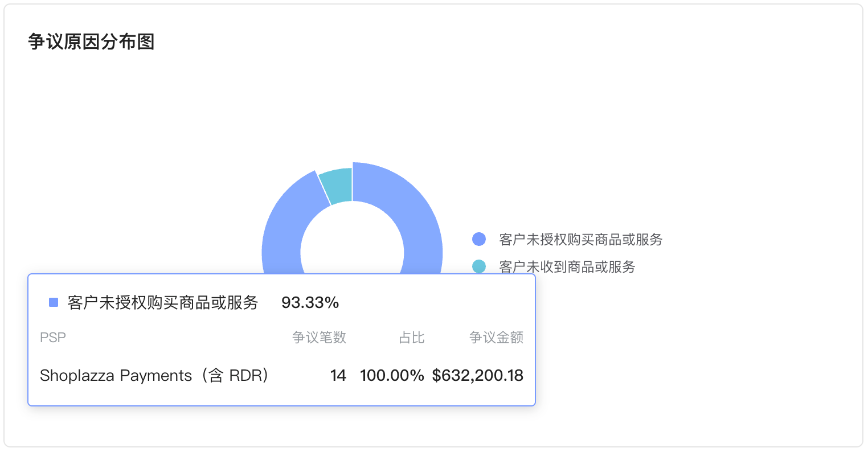
Task: Click the 93.33% percentage in tooltip
Action: tap(310, 302)
